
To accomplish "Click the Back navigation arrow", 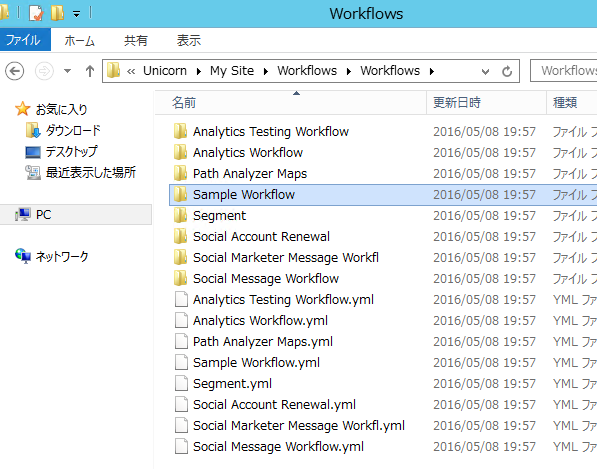I will [14, 71].
